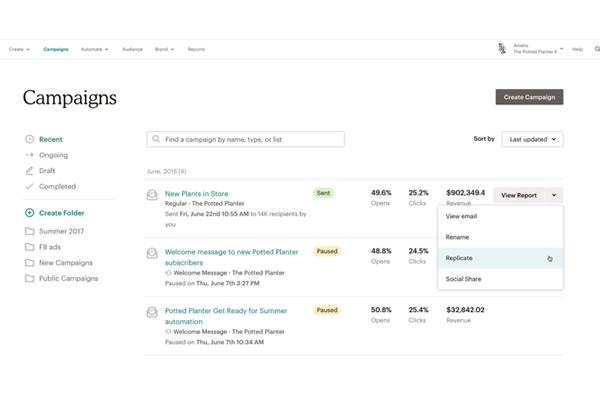Viewport: 600px width, 420px height.
Task: Click the Paused badge on Get Ready for Summer
Action: click(x=327, y=310)
